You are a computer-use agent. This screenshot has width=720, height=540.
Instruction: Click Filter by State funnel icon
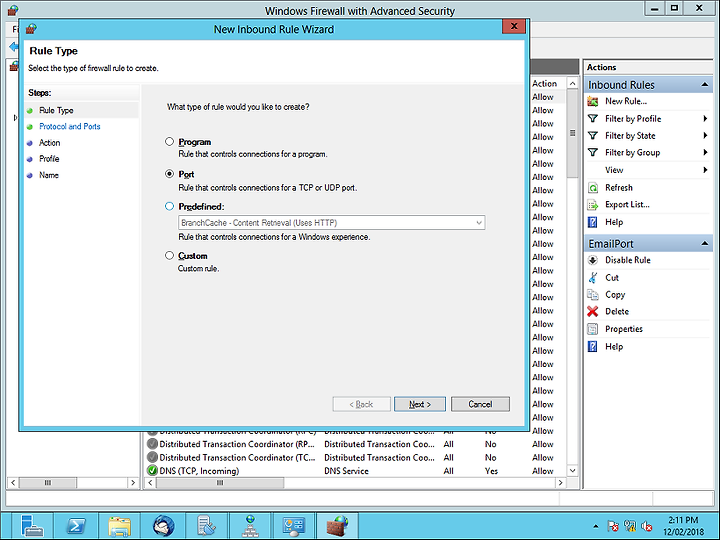coord(593,135)
